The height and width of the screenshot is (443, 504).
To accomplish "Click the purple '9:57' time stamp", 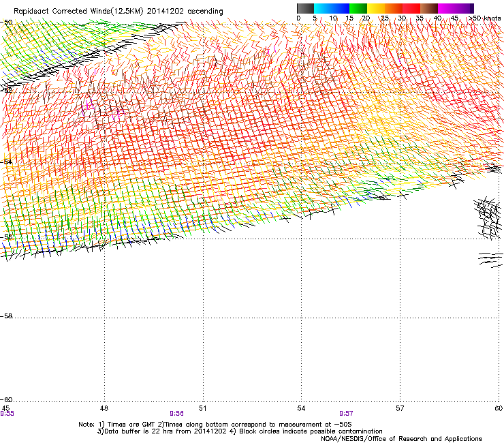I will 346,414.
